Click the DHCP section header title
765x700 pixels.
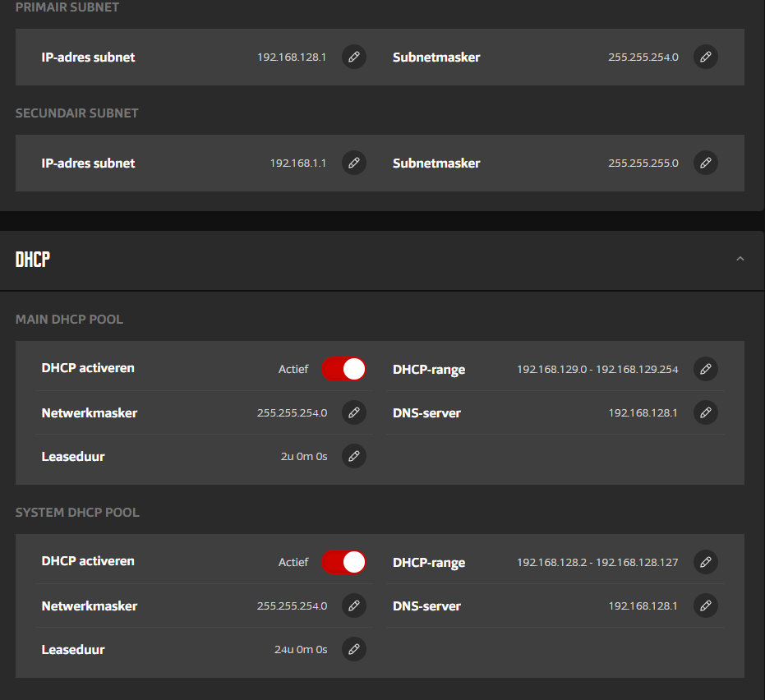pos(33,260)
